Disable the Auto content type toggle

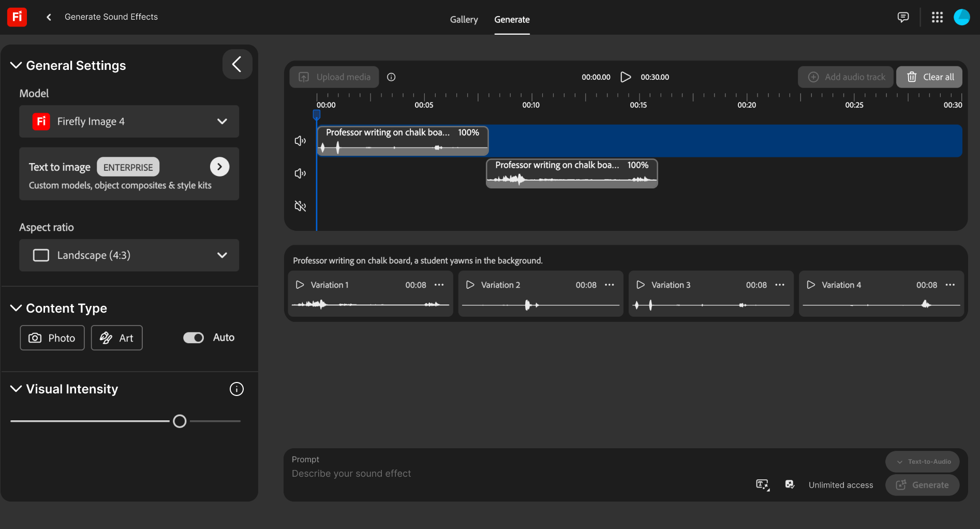pos(193,337)
